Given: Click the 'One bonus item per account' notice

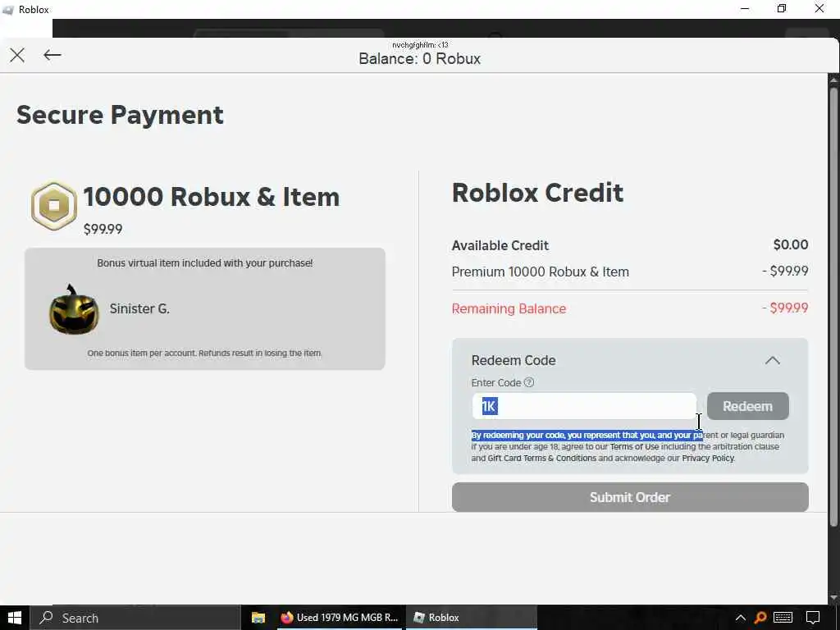Looking at the screenshot, I should click(204, 353).
